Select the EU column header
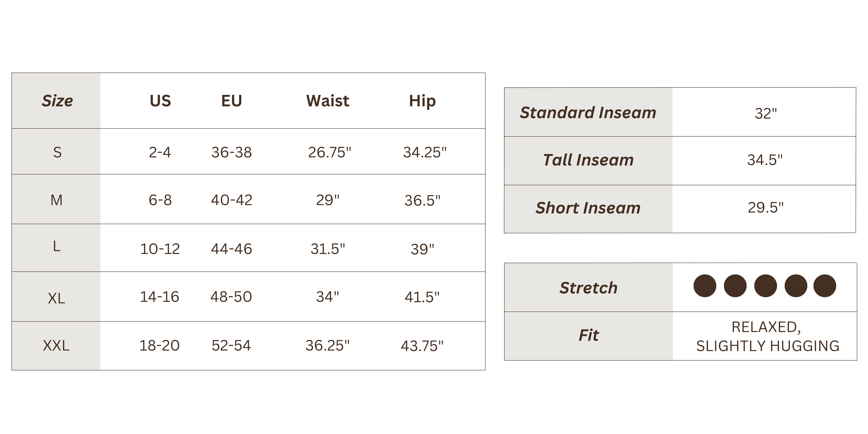868x434 pixels. click(231, 101)
